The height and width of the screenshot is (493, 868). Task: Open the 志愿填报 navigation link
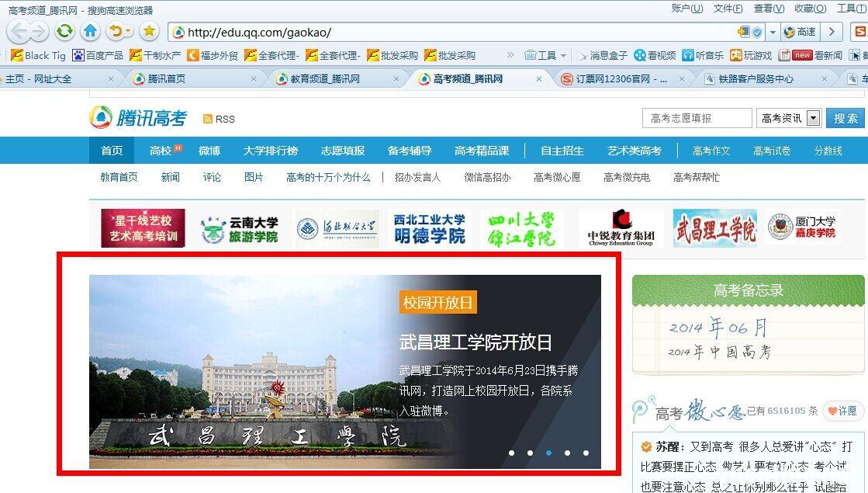coord(342,151)
